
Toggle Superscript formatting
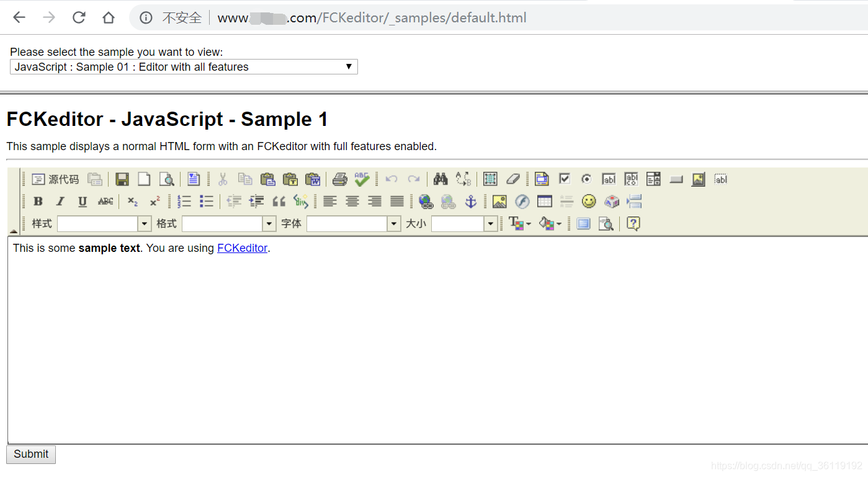(155, 201)
